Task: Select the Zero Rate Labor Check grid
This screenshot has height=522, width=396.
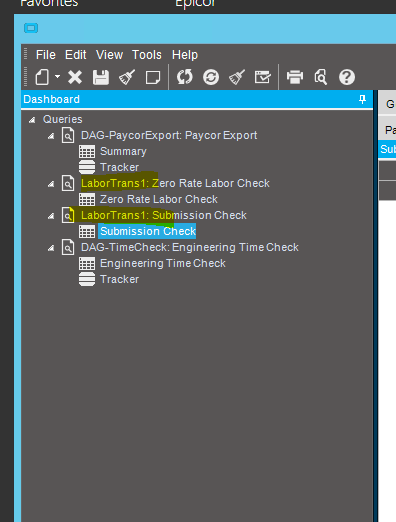Action: [x=159, y=199]
